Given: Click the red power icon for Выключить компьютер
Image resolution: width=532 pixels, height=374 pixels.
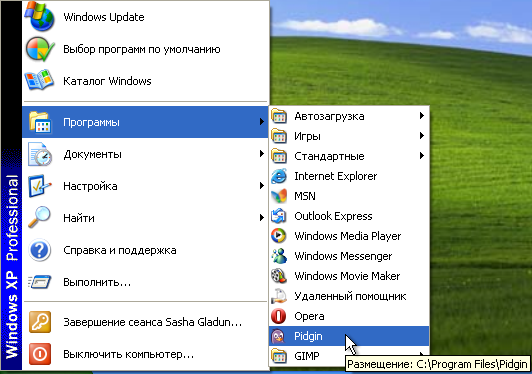Looking at the screenshot, I should click(x=40, y=354).
